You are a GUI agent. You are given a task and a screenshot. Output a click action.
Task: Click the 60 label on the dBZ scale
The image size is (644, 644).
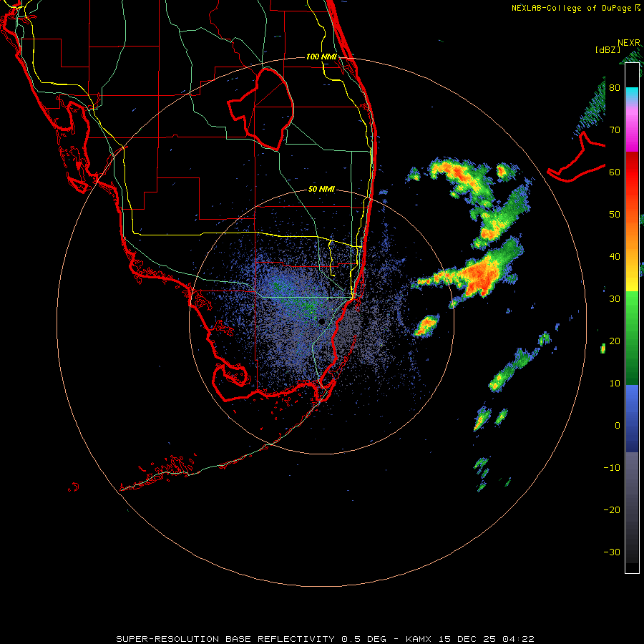pos(615,172)
